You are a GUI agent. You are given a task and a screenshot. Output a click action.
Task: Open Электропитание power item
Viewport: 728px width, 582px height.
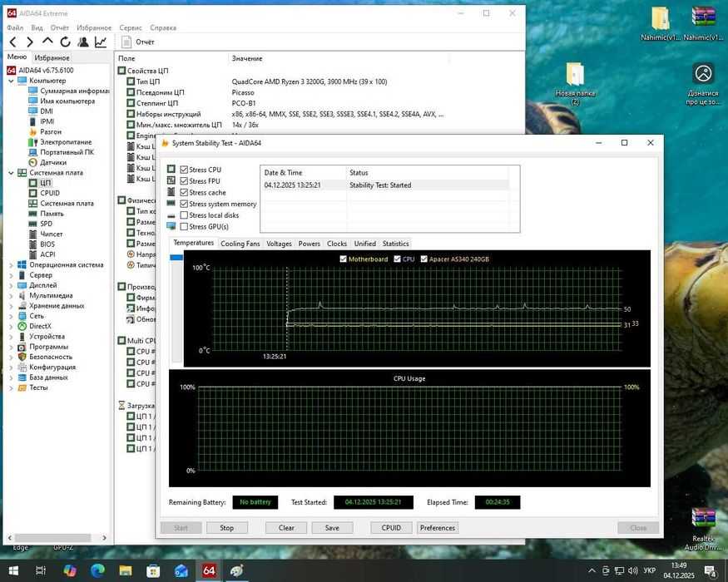click(60, 142)
